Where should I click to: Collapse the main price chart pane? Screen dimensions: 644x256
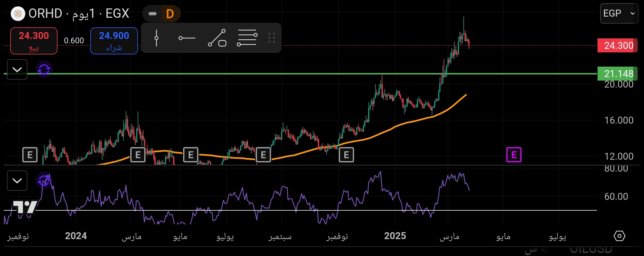click(17, 70)
